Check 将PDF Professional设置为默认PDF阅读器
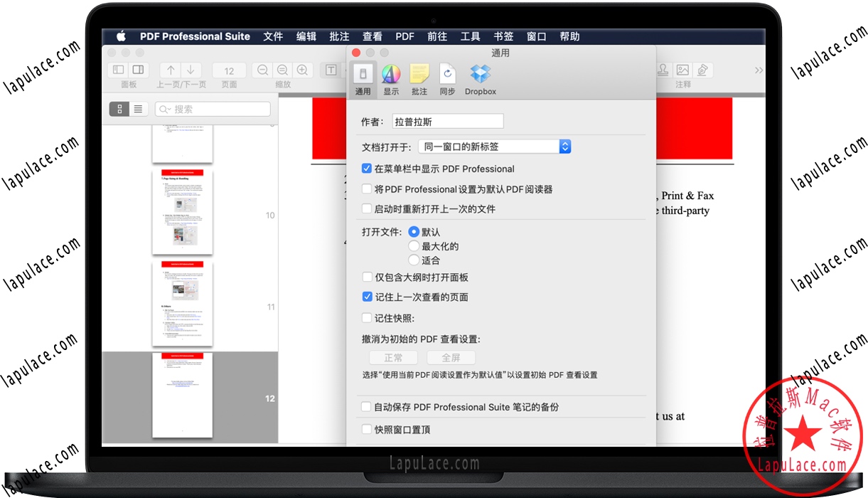The height and width of the screenshot is (498, 868). click(367, 189)
